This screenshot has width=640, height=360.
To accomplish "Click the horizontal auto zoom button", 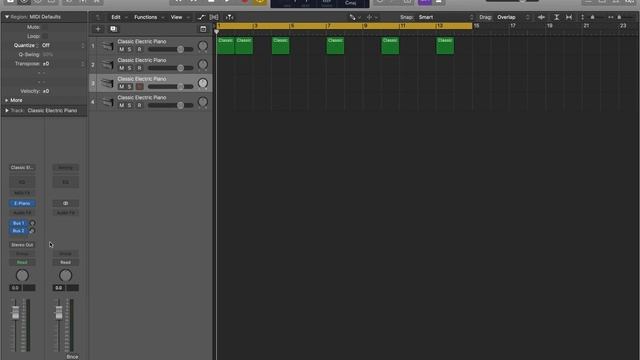I will [x=569, y=17].
